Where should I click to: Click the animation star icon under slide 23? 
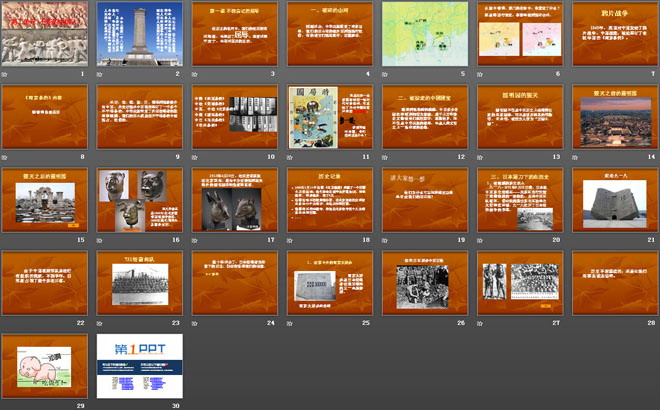(100, 323)
